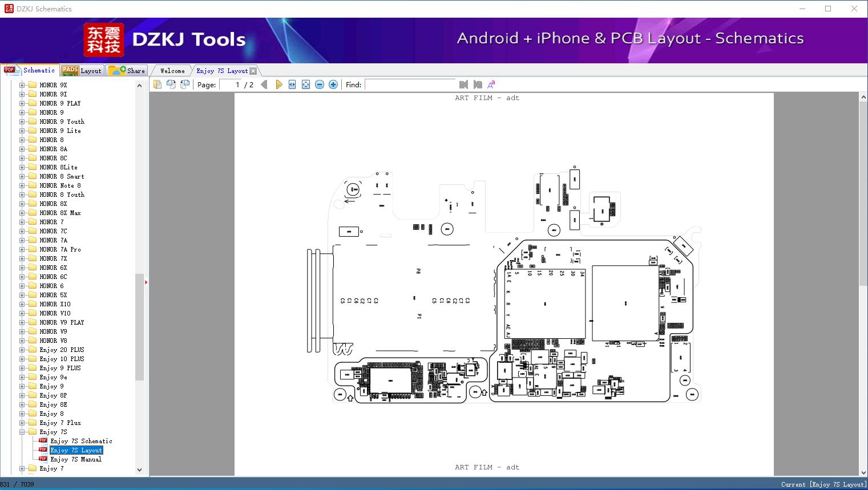868x490 pixels.
Task: Click the Enjoy 20 PLUS folder icon
Action: tap(33, 350)
